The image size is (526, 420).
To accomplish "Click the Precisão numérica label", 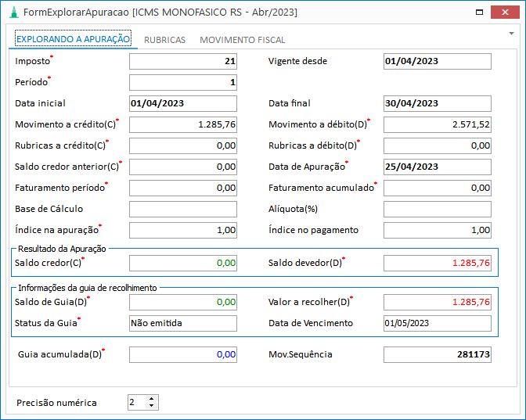I will click(x=56, y=403).
